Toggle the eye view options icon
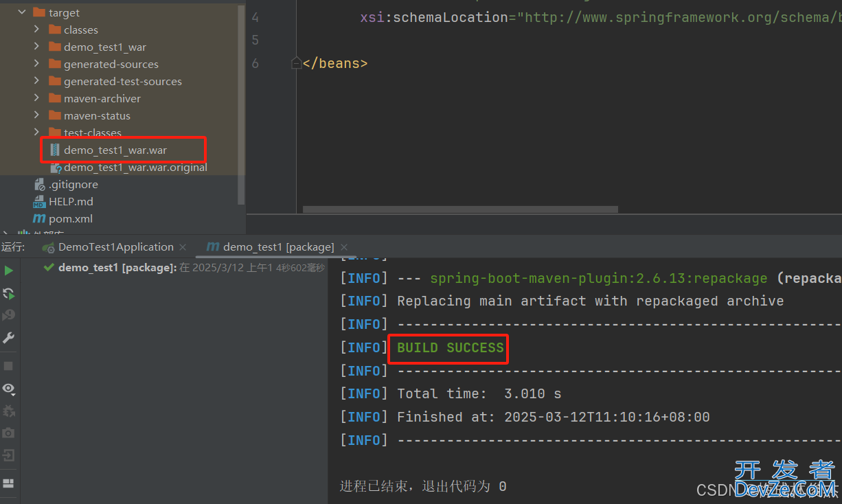 (x=8, y=389)
